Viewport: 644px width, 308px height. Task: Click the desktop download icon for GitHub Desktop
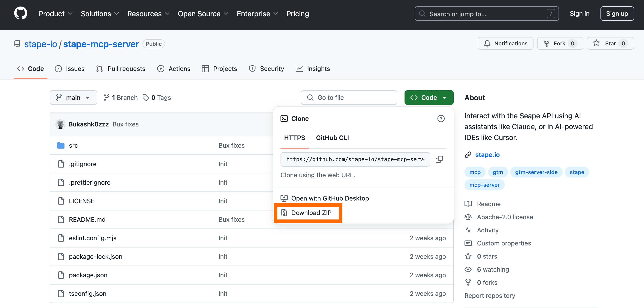coord(284,198)
